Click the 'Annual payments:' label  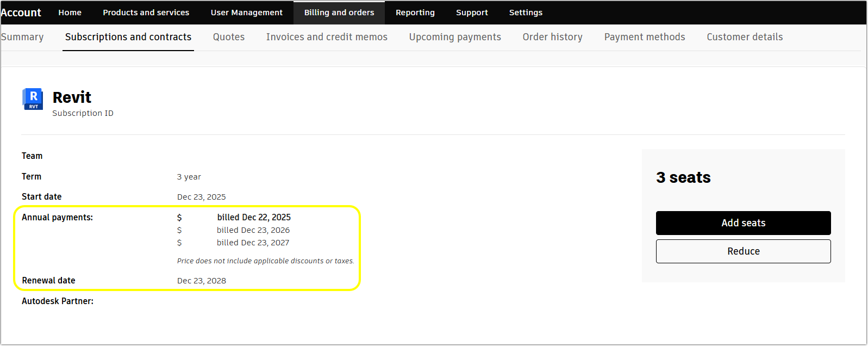[57, 217]
